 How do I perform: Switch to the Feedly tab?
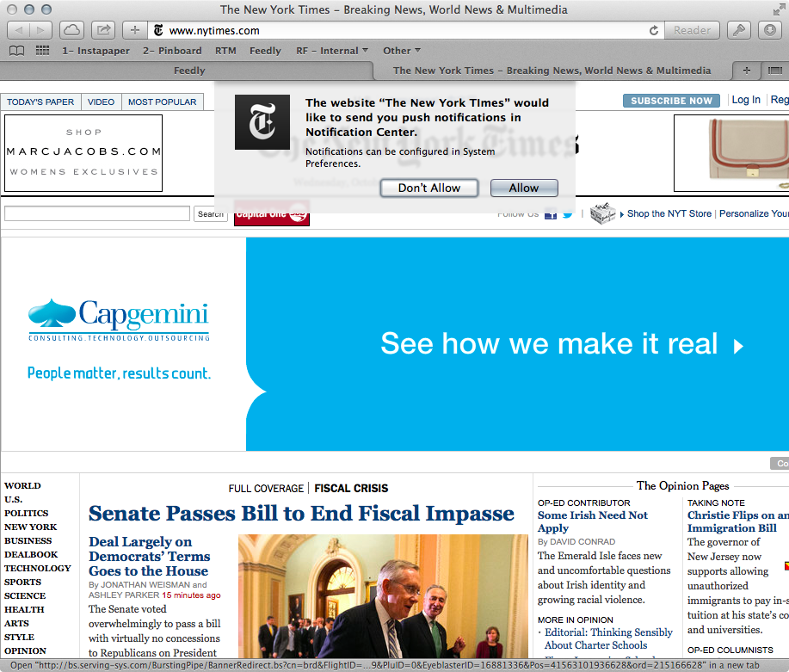click(189, 71)
